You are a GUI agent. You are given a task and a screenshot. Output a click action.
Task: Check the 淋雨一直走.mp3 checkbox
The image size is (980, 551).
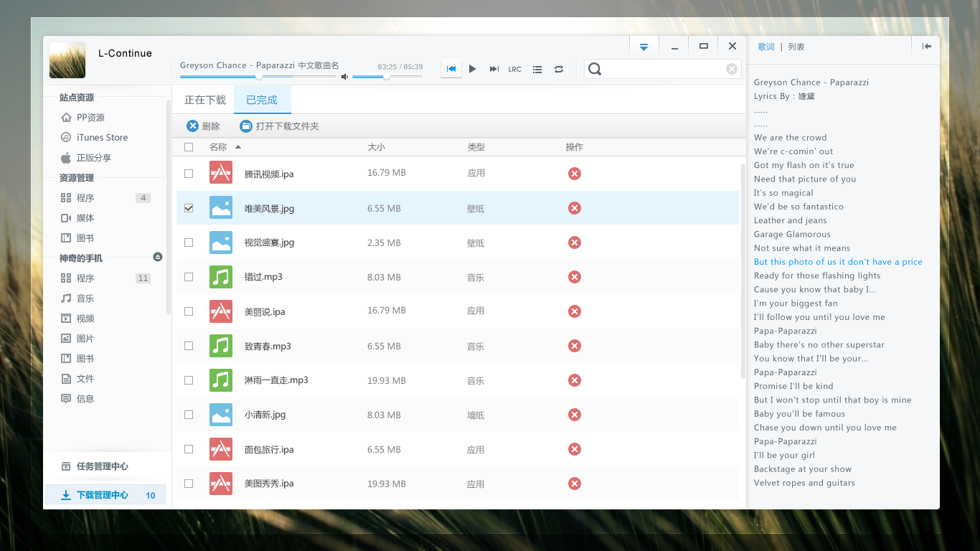click(189, 380)
